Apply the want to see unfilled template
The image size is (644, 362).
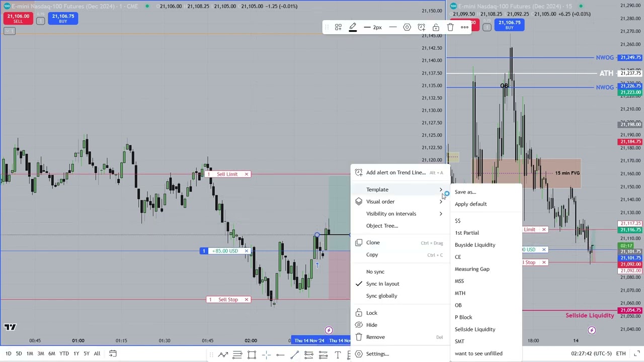coord(486,353)
